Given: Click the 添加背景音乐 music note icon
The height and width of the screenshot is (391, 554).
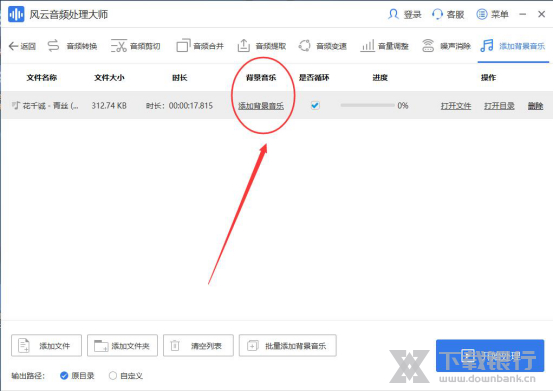Looking at the screenshot, I should pos(487,46).
